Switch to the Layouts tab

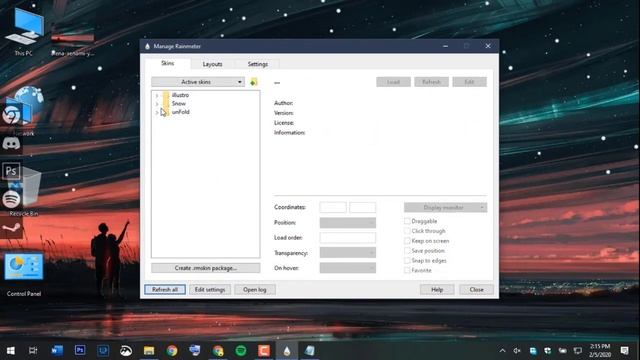click(212, 64)
